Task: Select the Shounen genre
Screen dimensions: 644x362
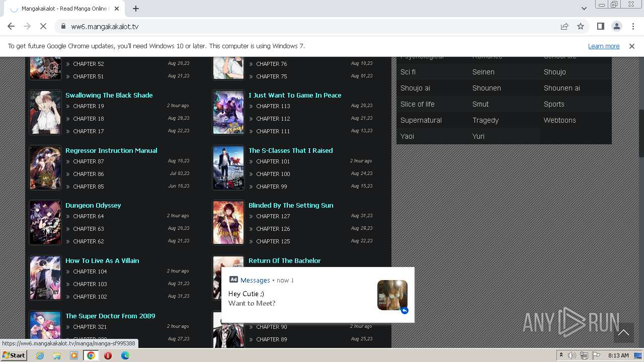Action: point(487,88)
